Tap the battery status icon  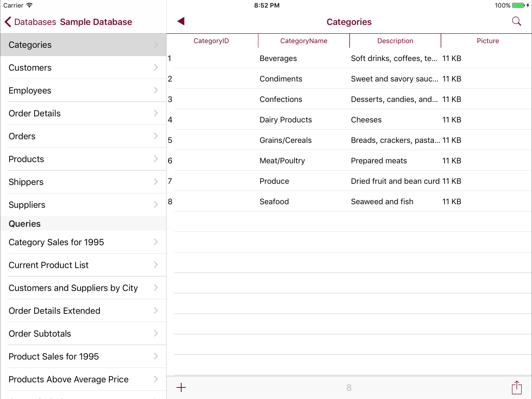518,5
